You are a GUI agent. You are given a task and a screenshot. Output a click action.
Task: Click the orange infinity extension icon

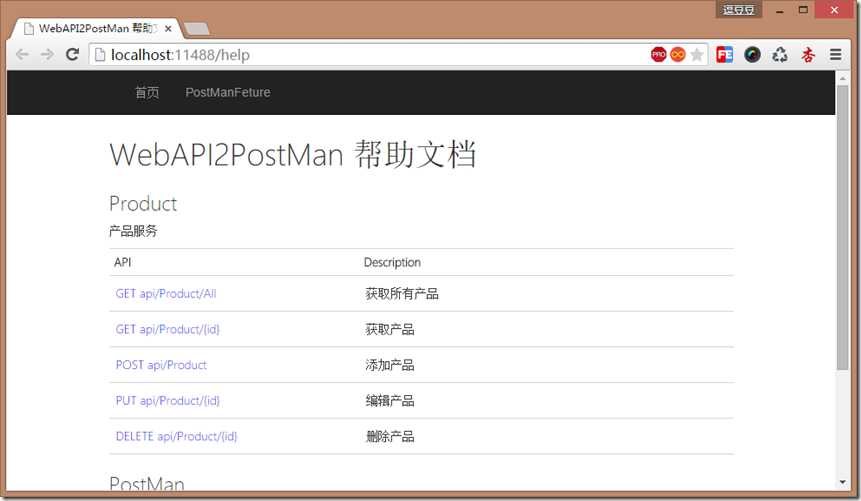click(x=678, y=54)
